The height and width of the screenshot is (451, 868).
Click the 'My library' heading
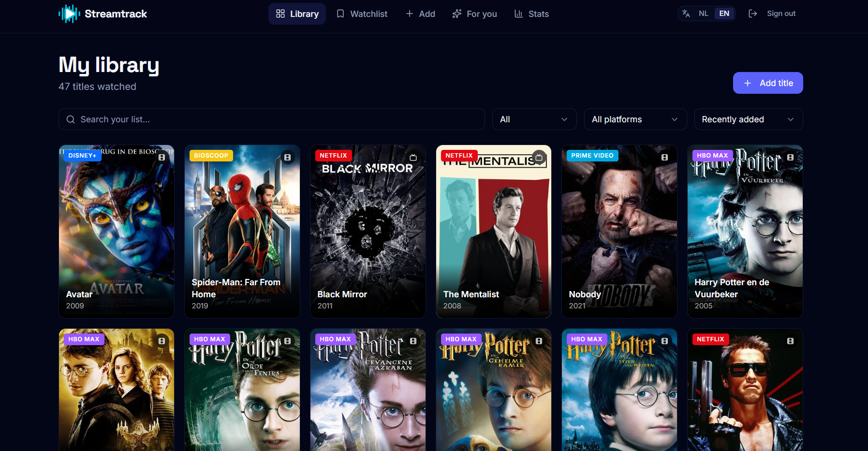click(109, 65)
